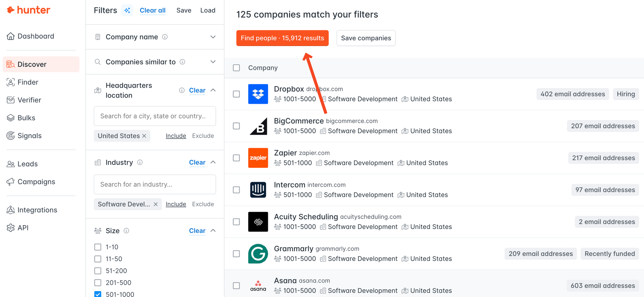The width and height of the screenshot is (644, 297).
Task: Check the select-all Company checkbox
Action: point(236,68)
